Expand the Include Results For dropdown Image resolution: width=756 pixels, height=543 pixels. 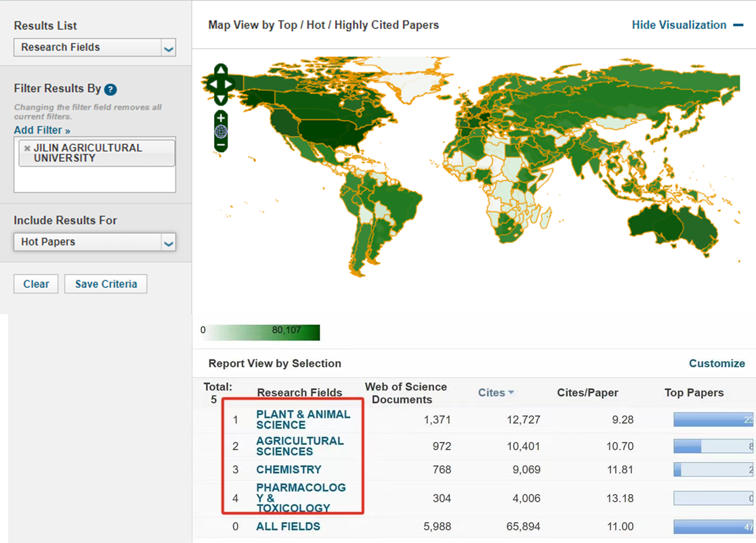point(168,242)
